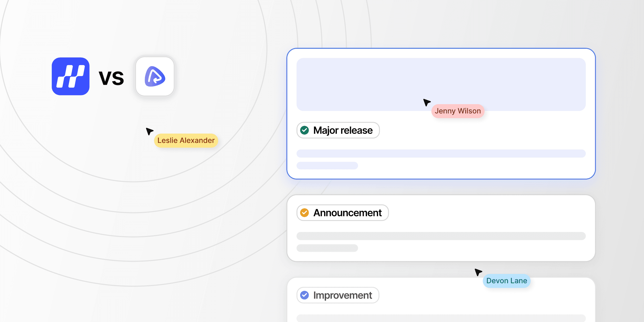Click the cursor arrow beside Jenny Wilson

[x=427, y=102]
